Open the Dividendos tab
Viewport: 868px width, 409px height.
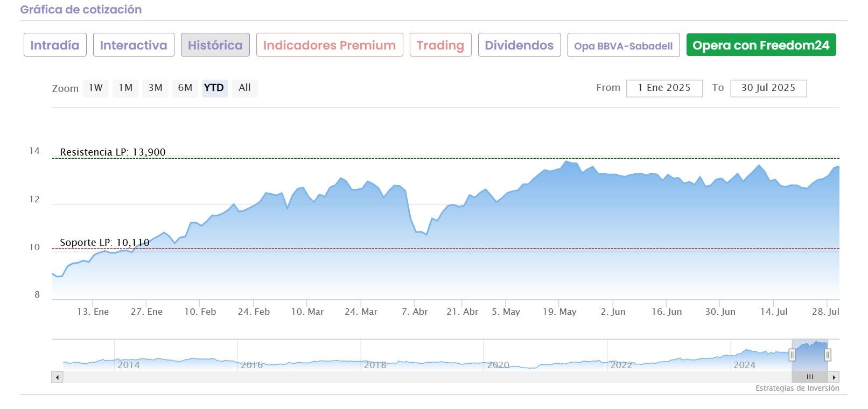(x=519, y=45)
